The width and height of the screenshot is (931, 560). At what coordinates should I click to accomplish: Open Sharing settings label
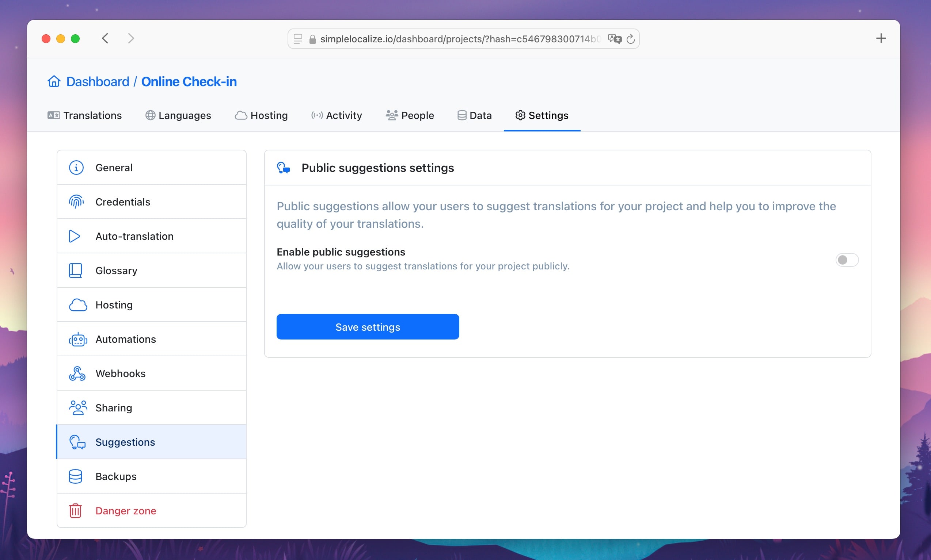[114, 408]
